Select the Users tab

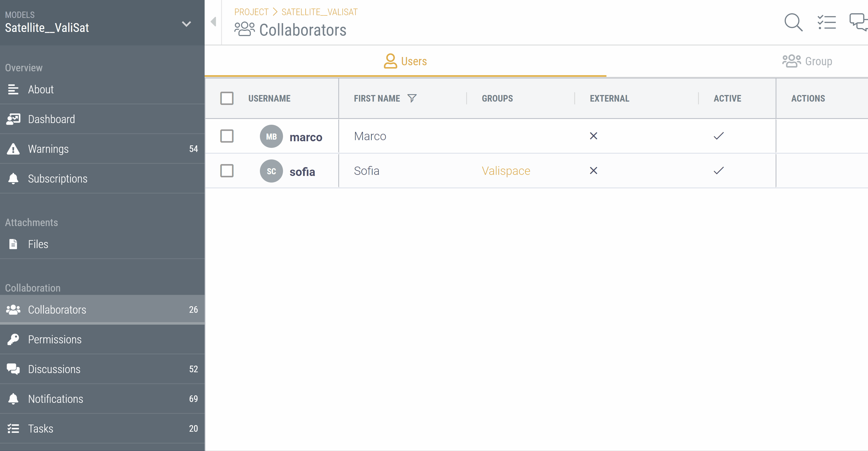pyautogui.click(x=405, y=61)
